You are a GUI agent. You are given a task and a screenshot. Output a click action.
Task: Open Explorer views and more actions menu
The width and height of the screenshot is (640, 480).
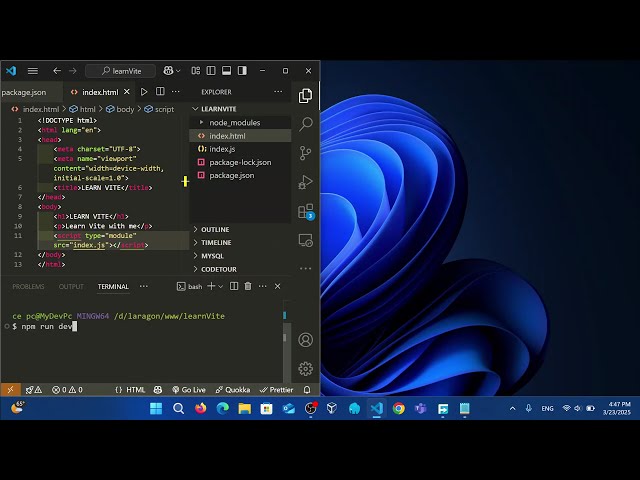click(278, 92)
